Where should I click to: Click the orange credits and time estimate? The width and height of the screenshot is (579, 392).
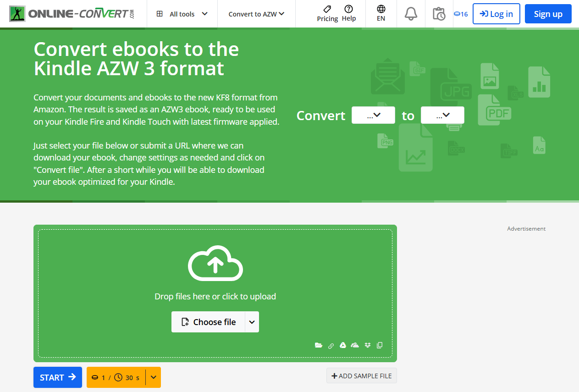coord(116,377)
